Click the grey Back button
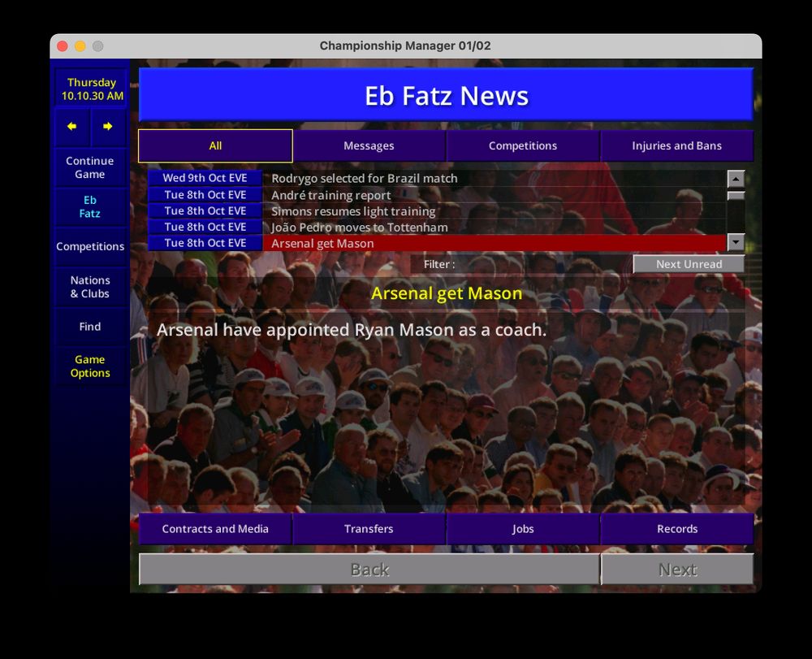Screen dimensions: 812x659 tap(369, 570)
